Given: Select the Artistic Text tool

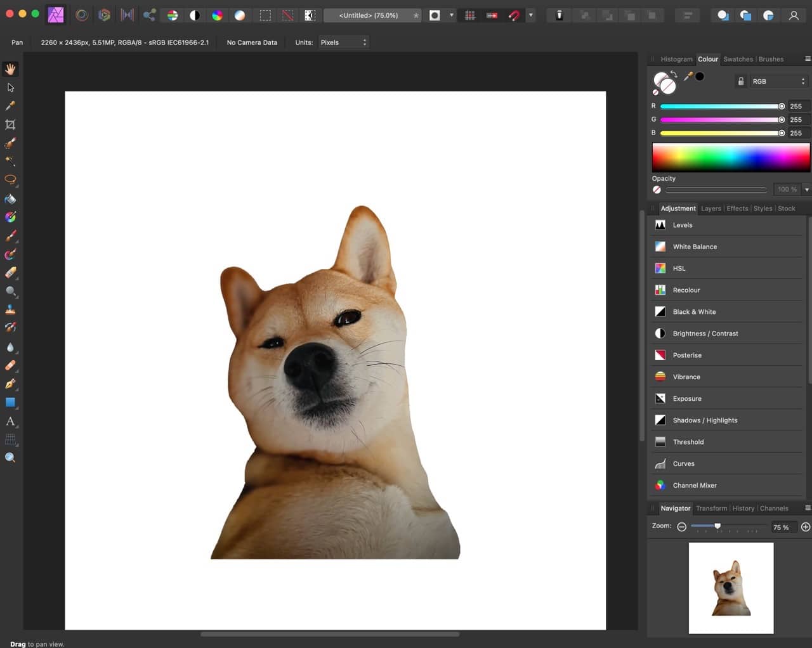Looking at the screenshot, I should (x=10, y=421).
